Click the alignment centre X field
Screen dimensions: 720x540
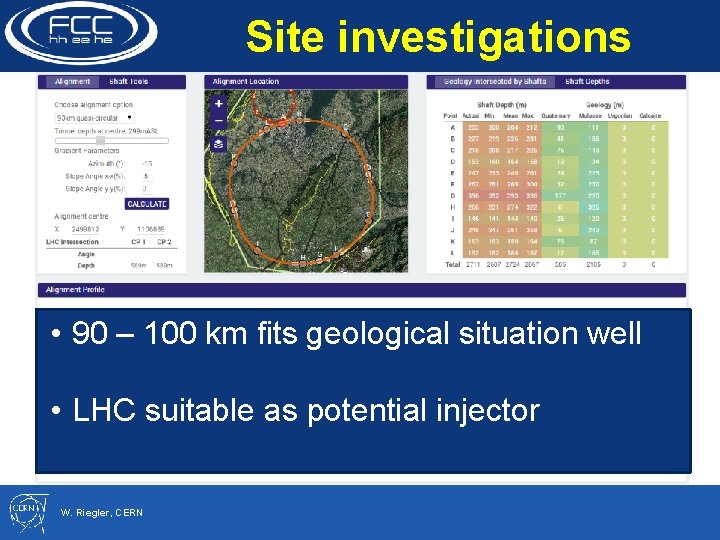click(x=85, y=229)
